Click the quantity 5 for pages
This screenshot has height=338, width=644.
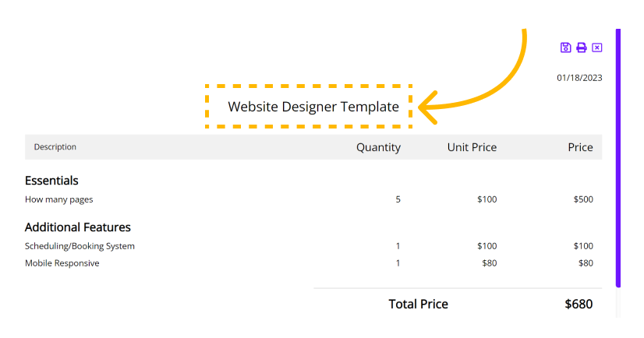pyautogui.click(x=398, y=199)
